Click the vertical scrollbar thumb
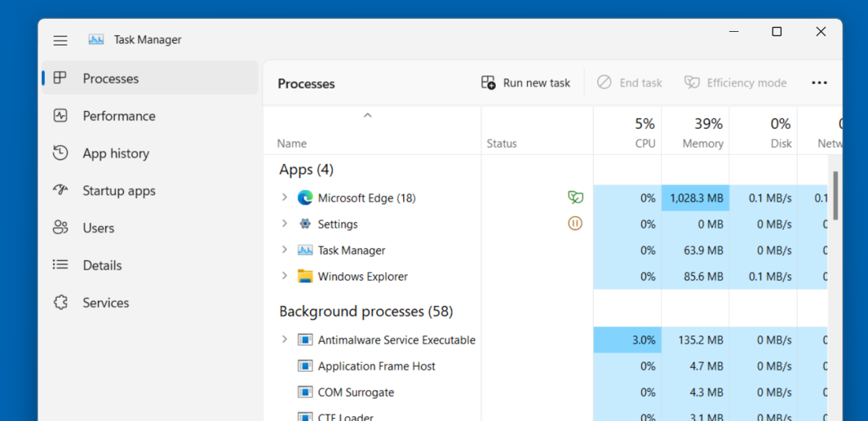The width and height of the screenshot is (868, 421). pyautogui.click(x=835, y=195)
